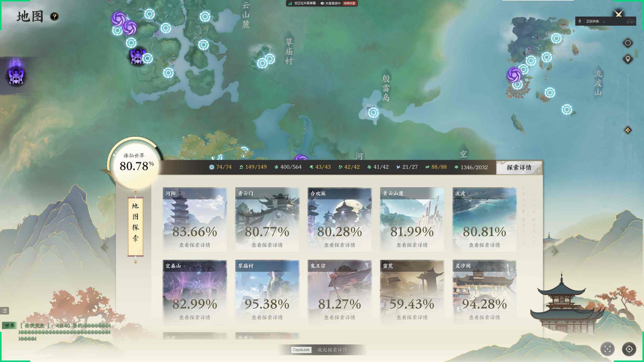Click the 你哭完没 world chat message
This screenshot has width=644, height=362.
pyautogui.click(x=65, y=332)
